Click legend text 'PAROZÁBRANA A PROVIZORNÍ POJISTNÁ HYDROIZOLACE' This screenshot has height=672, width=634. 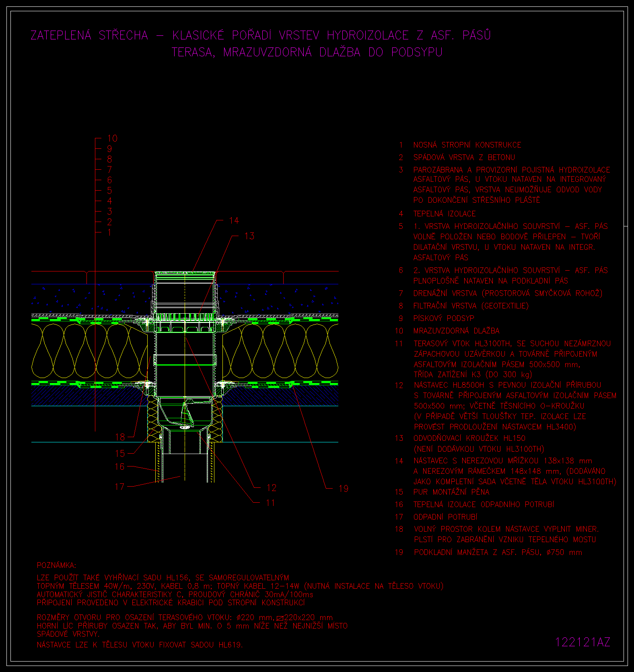(x=512, y=170)
